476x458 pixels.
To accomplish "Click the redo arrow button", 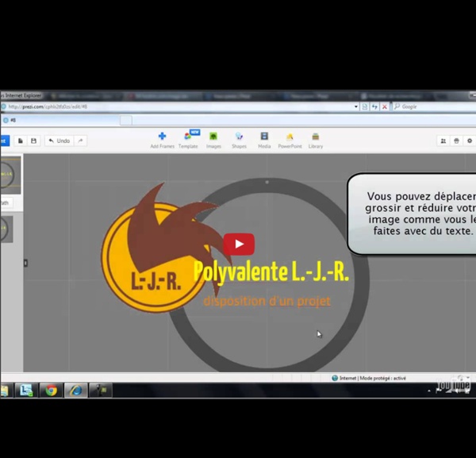I will (80, 140).
